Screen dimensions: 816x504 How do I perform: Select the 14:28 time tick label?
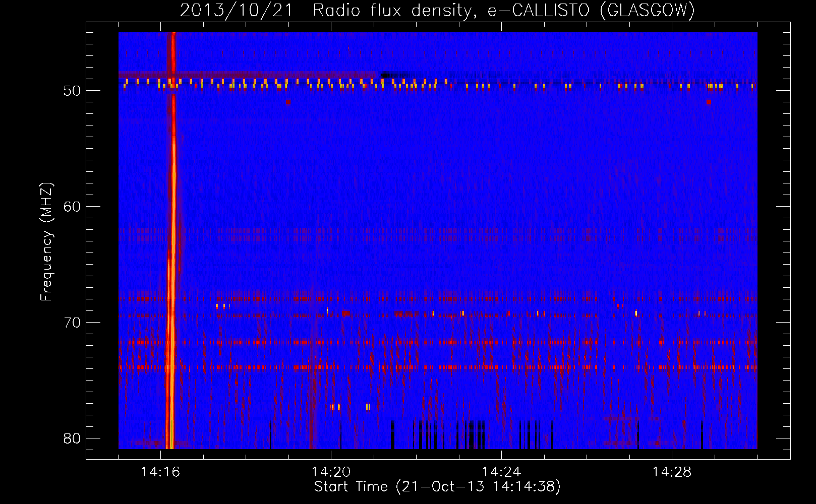tap(672, 472)
